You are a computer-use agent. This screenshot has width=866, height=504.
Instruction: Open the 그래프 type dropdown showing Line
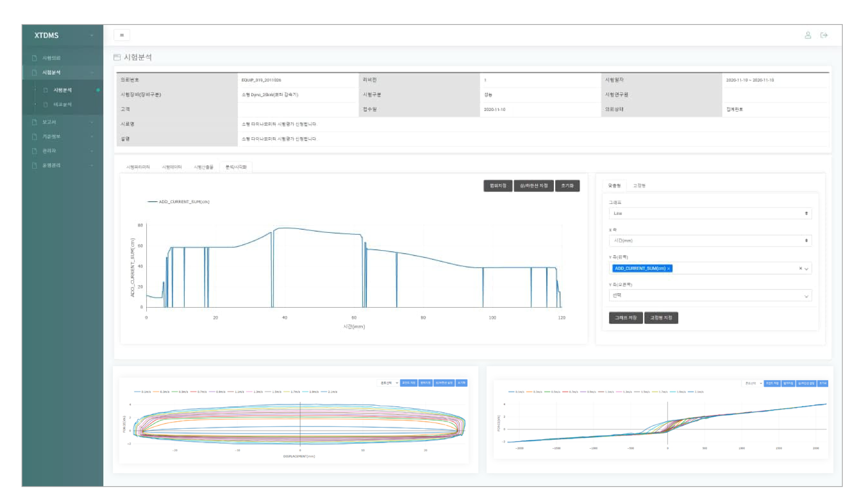pyautogui.click(x=710, y=213)
